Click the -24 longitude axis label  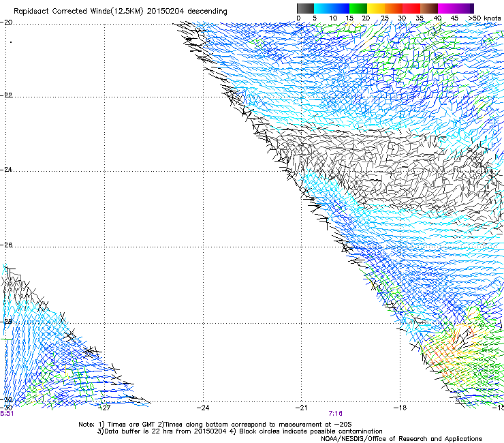pos(203,408)
